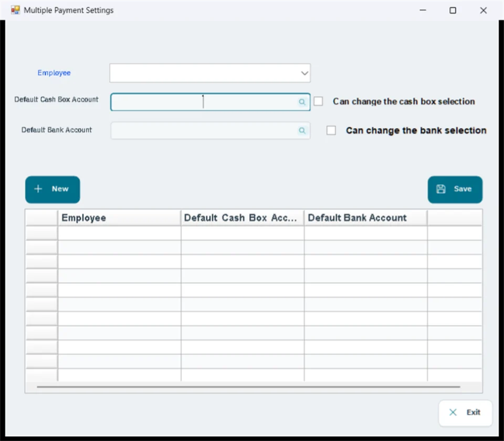Click the search icon in Default Bank Account field
The image size is (504, 441).
click(302, 130)
